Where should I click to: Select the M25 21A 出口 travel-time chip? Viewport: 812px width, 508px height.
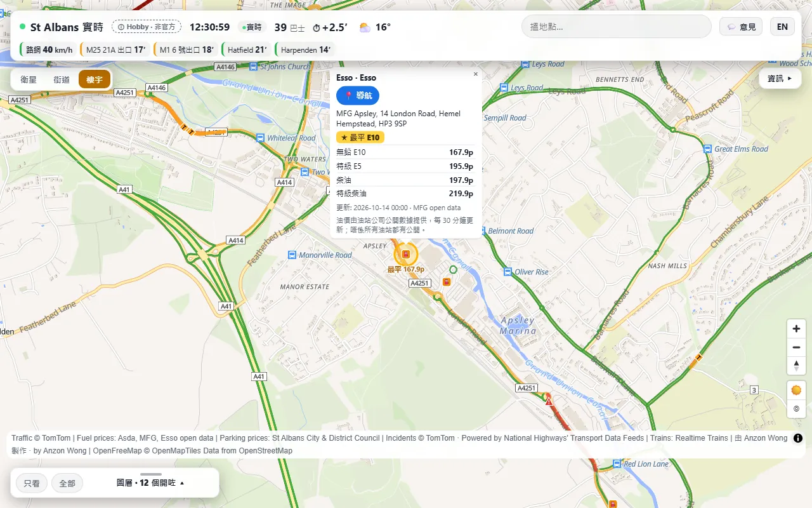(x=115, y=50)
